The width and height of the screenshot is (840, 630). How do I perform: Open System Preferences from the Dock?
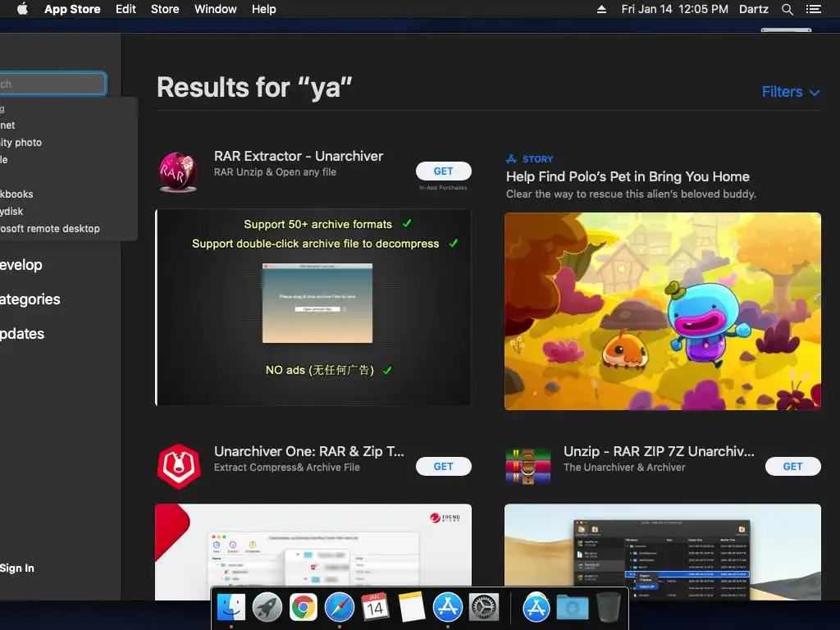click(484, 608)
